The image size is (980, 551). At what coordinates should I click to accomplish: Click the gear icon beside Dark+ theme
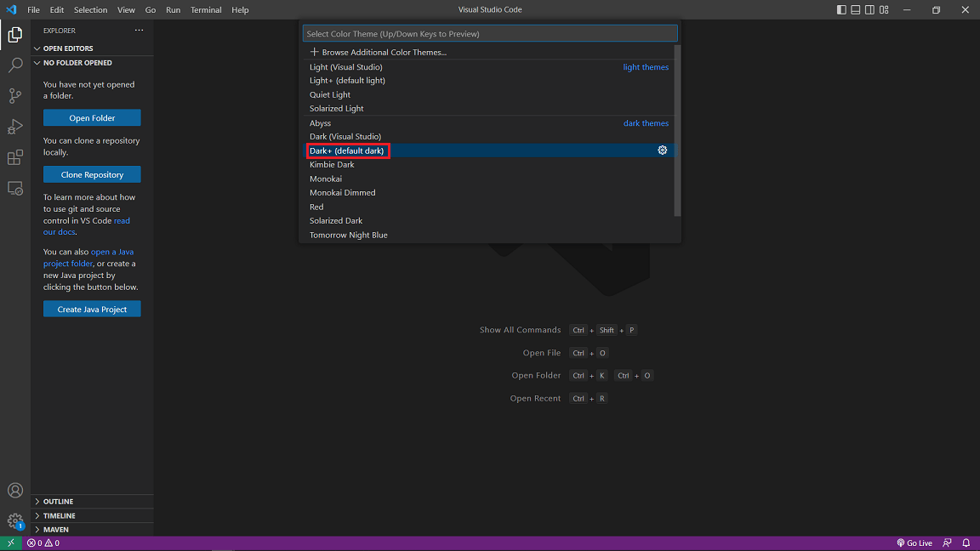click(x=663, y=151)
